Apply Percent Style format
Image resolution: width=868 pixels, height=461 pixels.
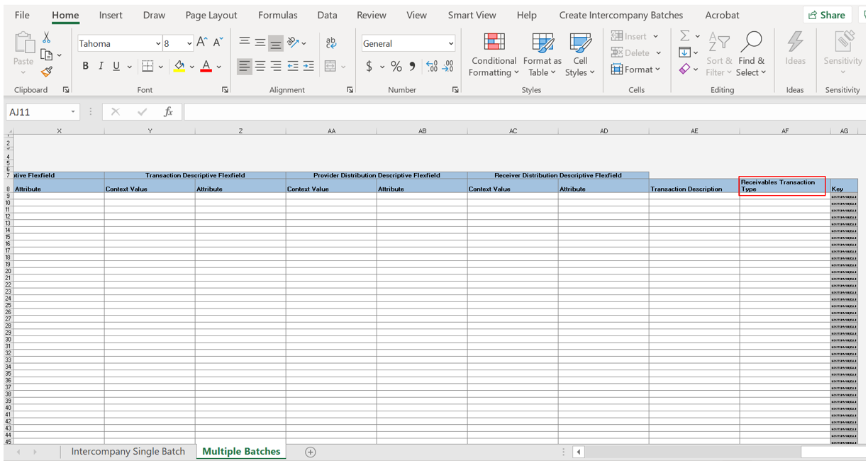pyautogui.click(x=396, y=66)
